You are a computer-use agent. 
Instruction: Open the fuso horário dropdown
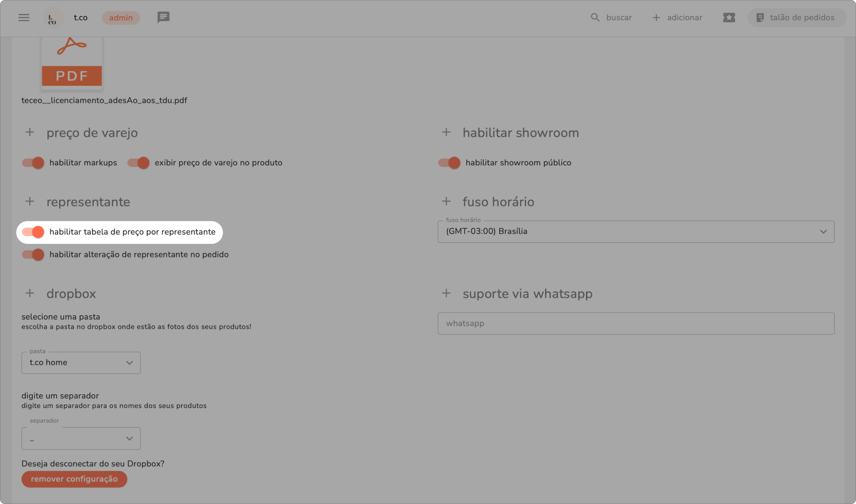click(x=635, y=232)
